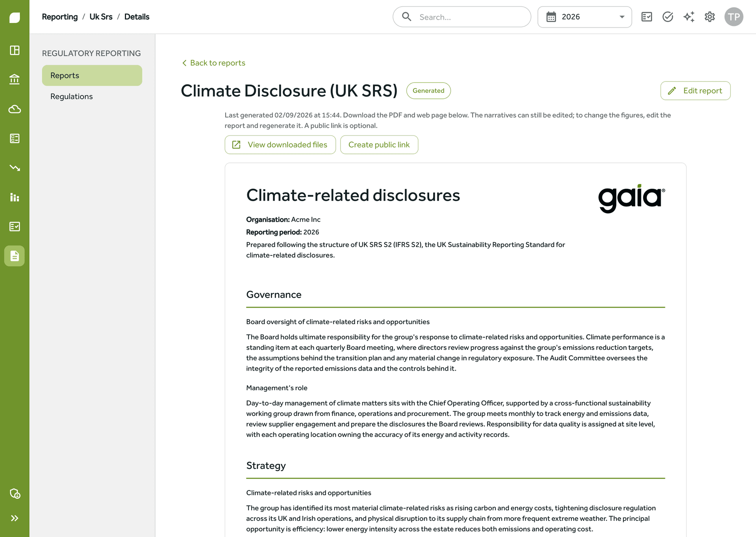
Task: Click the Details breadcrumb
Action: (137, 17)
